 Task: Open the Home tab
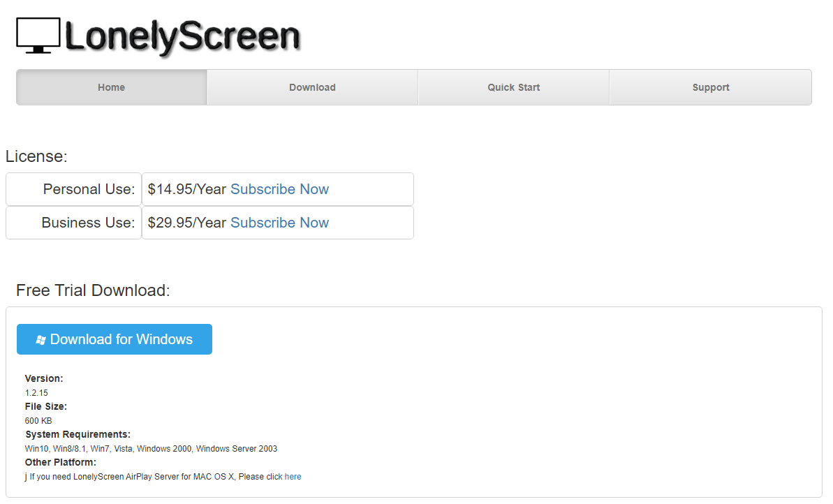click(112, 87)
